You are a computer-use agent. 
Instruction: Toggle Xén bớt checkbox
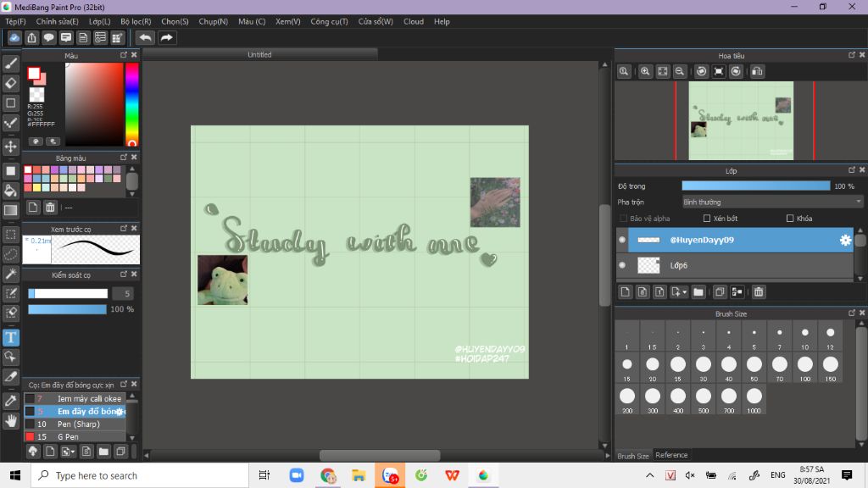(707, 219)
